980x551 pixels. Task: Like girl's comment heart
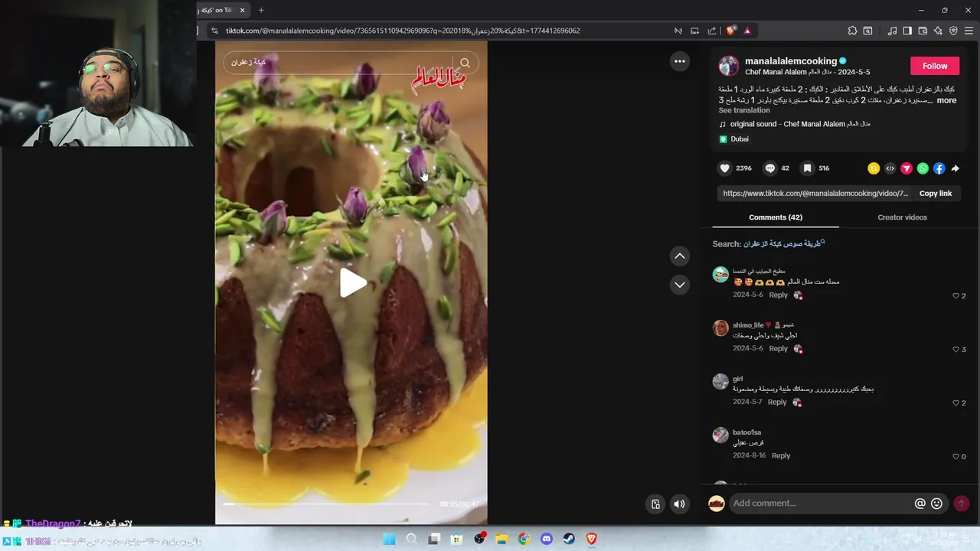click(955, 403)
